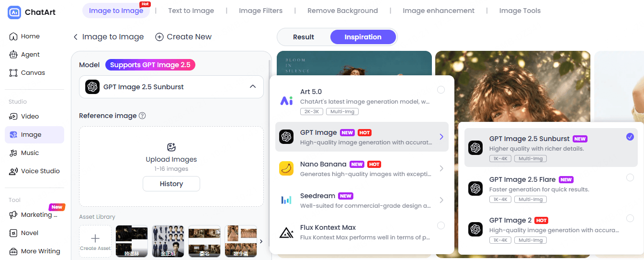Click the Seedream model icon

[x=286, y=200]
